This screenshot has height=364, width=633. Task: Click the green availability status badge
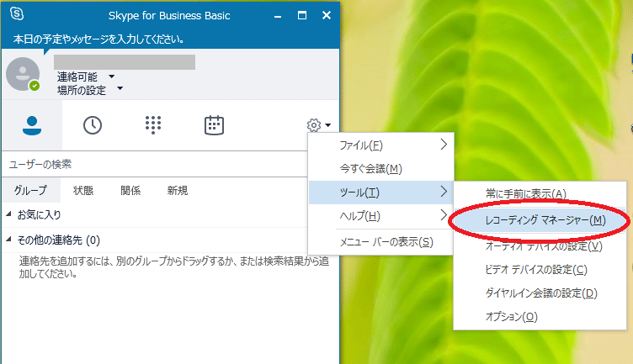[x=35, y=86]
